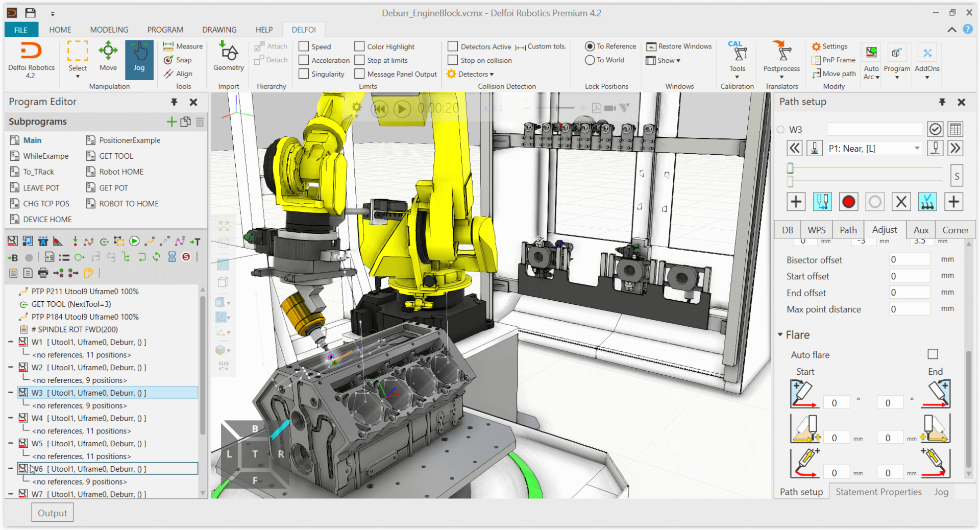The image size is (980, 530).
Task: Switch to the MODELING ribbon tab
Action: (x=109, y=30)
